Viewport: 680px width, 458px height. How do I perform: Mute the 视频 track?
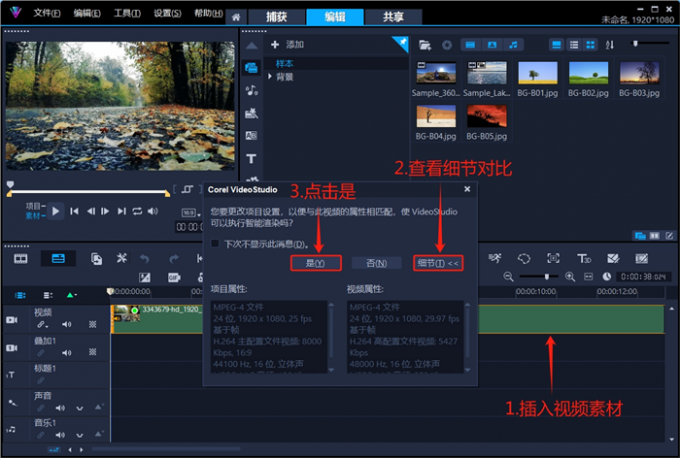[x=66, y=324]
